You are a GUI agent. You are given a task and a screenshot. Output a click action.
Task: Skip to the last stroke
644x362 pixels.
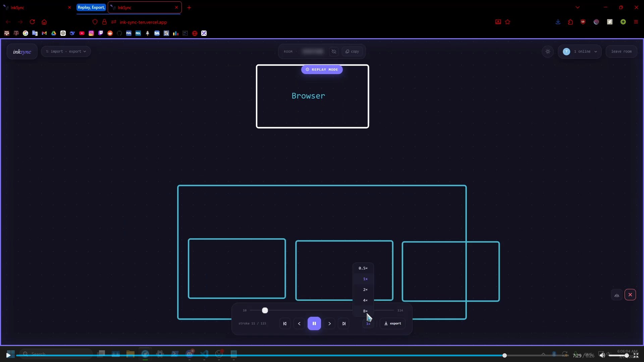pos(344,323)
